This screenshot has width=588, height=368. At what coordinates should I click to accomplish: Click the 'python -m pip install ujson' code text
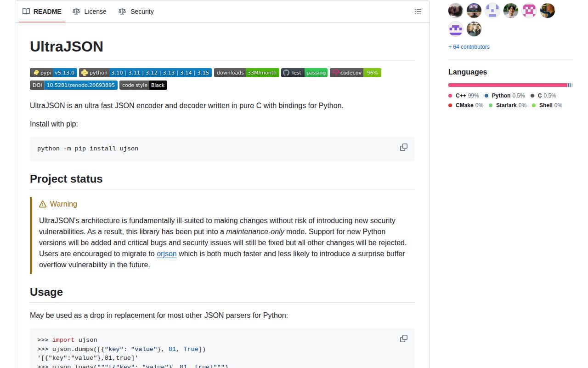tap(88, 149)
